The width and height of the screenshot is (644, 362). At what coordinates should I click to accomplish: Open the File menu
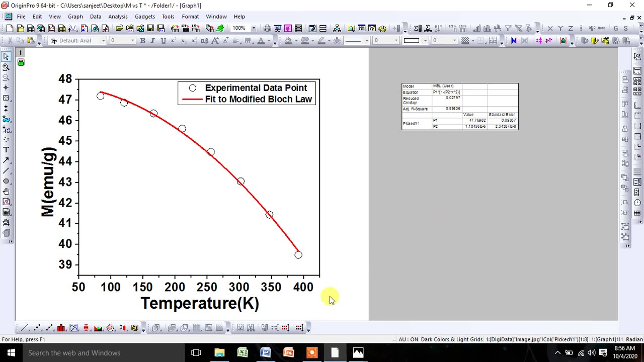pyautogui.click(x=21, y=17)
